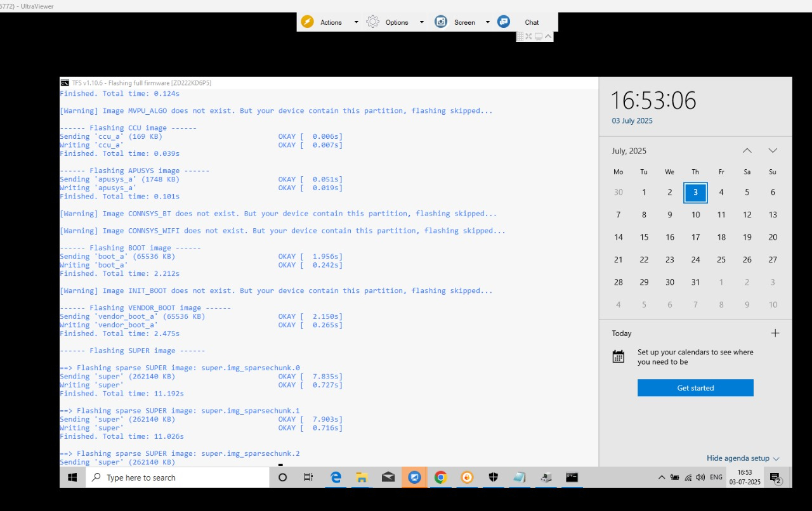
Task: Go to the next month in the calendar
Action: tap(772, 151)
